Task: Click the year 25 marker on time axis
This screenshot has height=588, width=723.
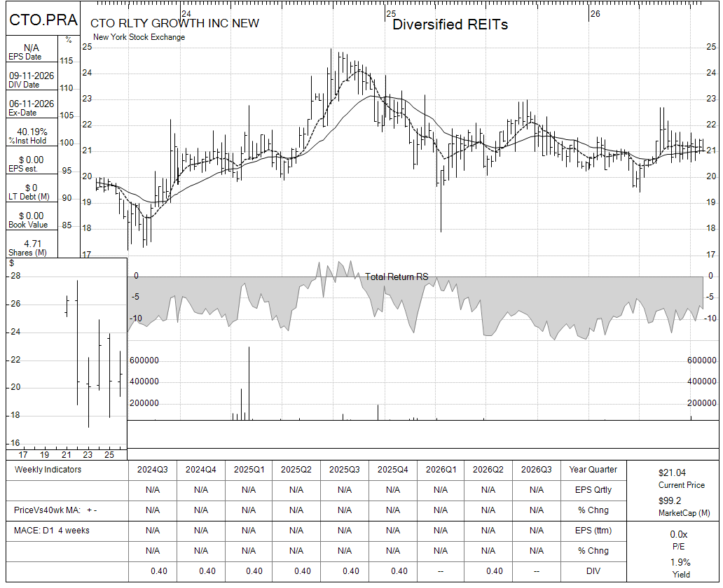Action: coord(392,14)
